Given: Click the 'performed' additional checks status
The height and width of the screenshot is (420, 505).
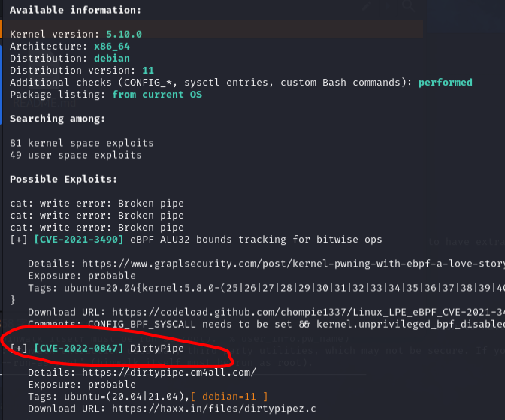Looking at the screenshot, I should pyautogui.click(x=446, y=83).
